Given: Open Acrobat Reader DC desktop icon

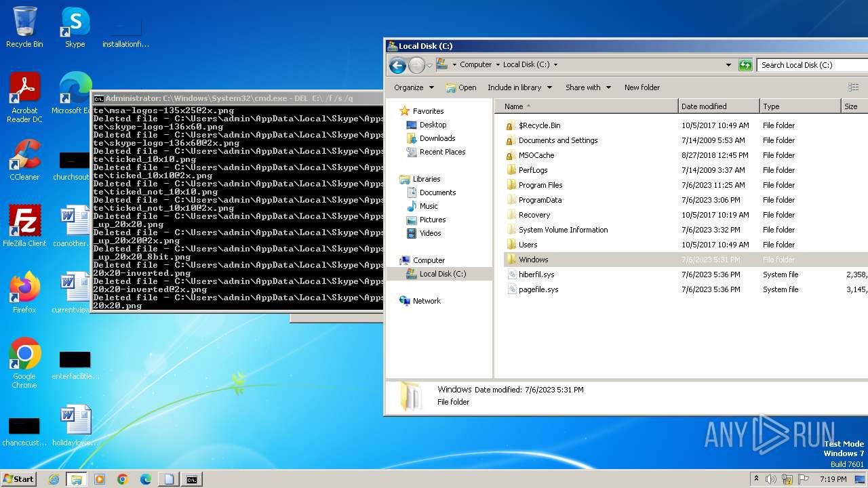Looking at the screenshot, I should click(24, 98).
